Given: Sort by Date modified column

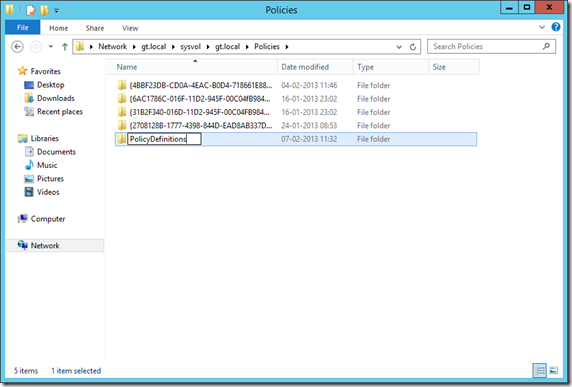Looking at the screenshot, I should click(315, 67).
